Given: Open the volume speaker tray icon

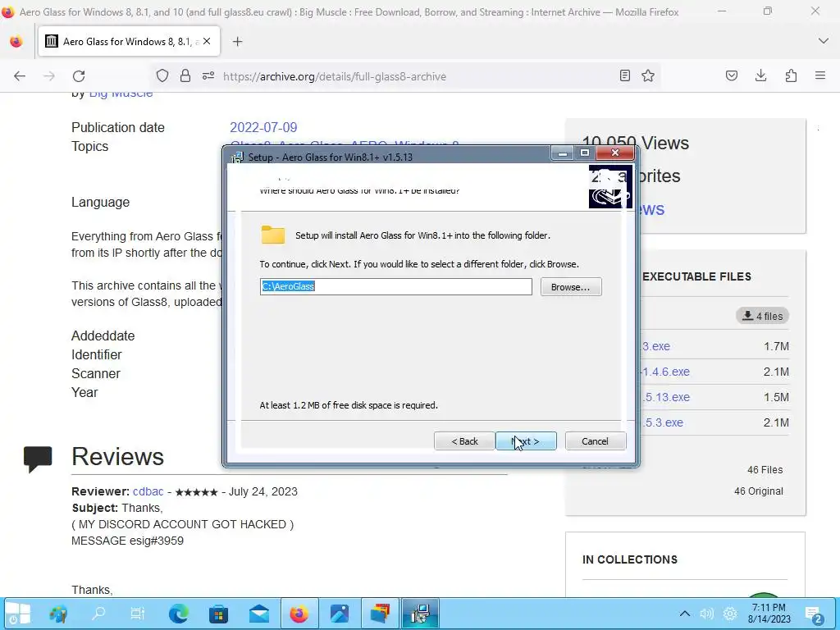Looking at the screenshot, I should click(706, 614).
